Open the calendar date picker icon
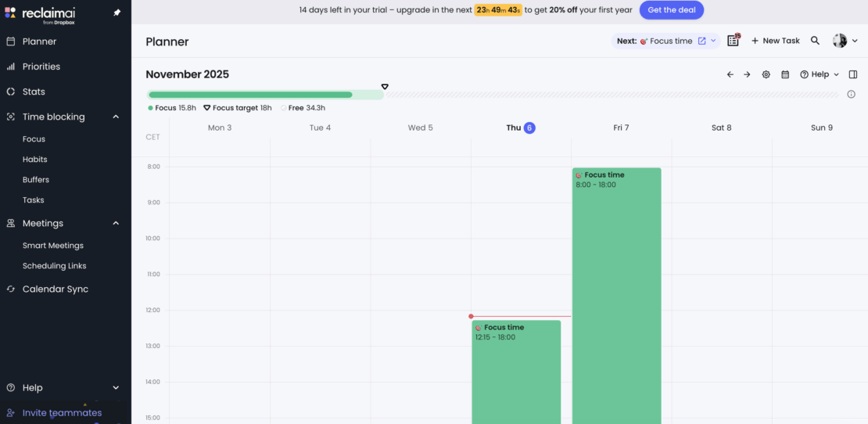The height and width of the screenshot is (424, 868). click(x=785, y=74)
